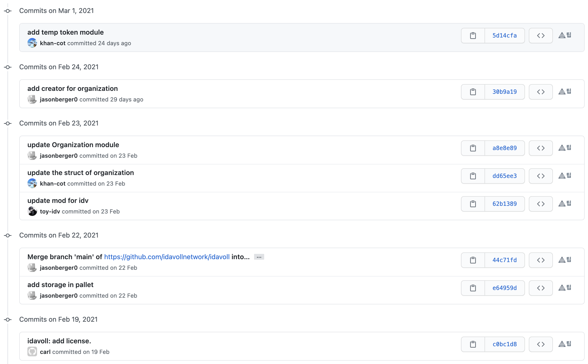588x364 pixels.
Task: Open author jasonberger0 on 'add creator for organization'
Action: tap(58, 100)
